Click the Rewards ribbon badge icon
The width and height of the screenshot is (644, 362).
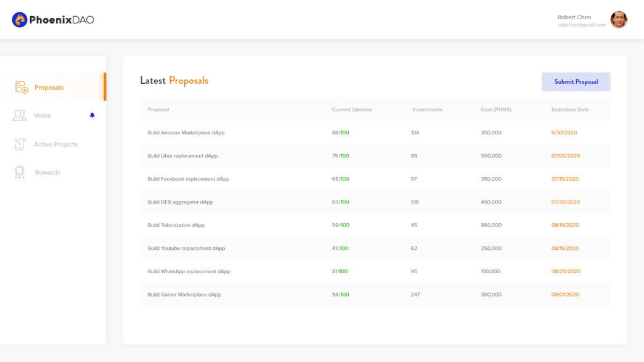[19, 172]
